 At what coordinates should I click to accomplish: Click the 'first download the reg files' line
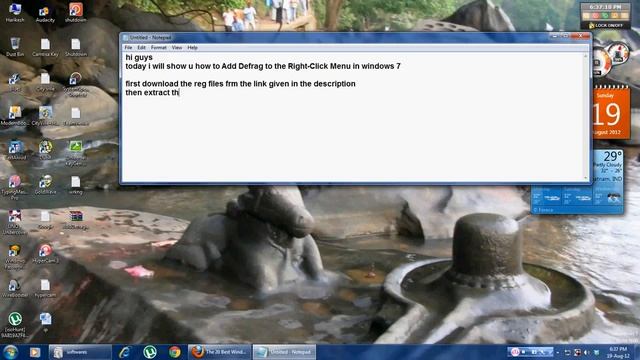point(240,84)
